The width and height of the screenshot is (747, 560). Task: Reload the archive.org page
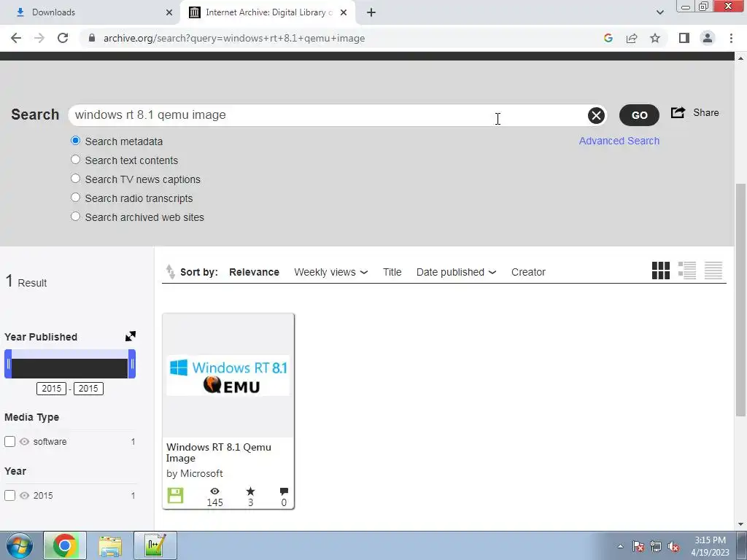[63, 38]
